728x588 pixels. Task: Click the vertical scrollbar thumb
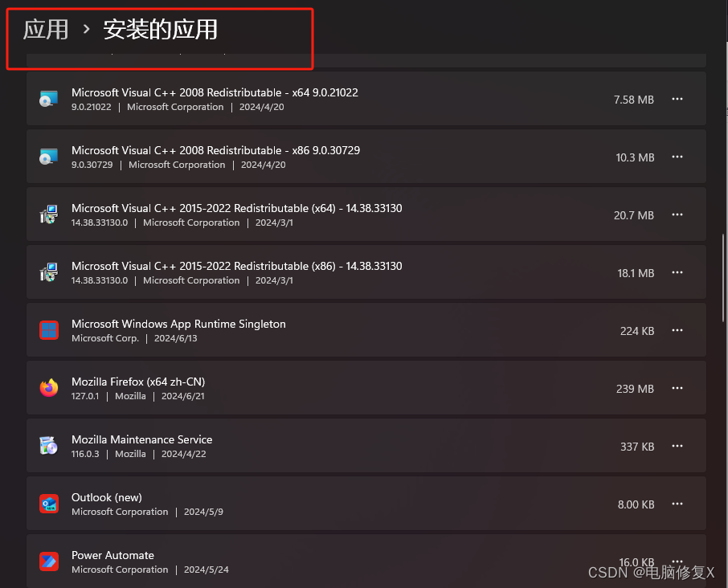[723, 278]
